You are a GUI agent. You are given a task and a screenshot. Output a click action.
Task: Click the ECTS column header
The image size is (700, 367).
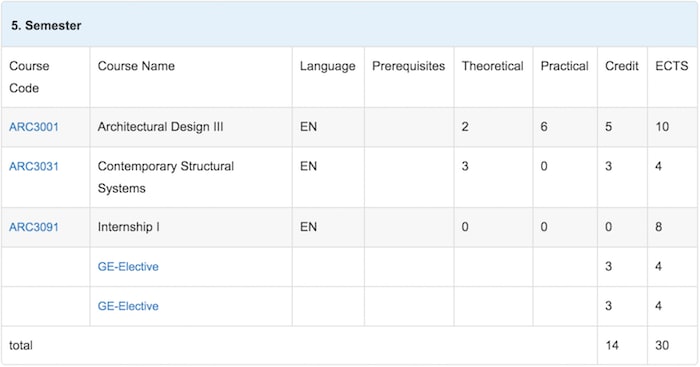pos(671,66)
